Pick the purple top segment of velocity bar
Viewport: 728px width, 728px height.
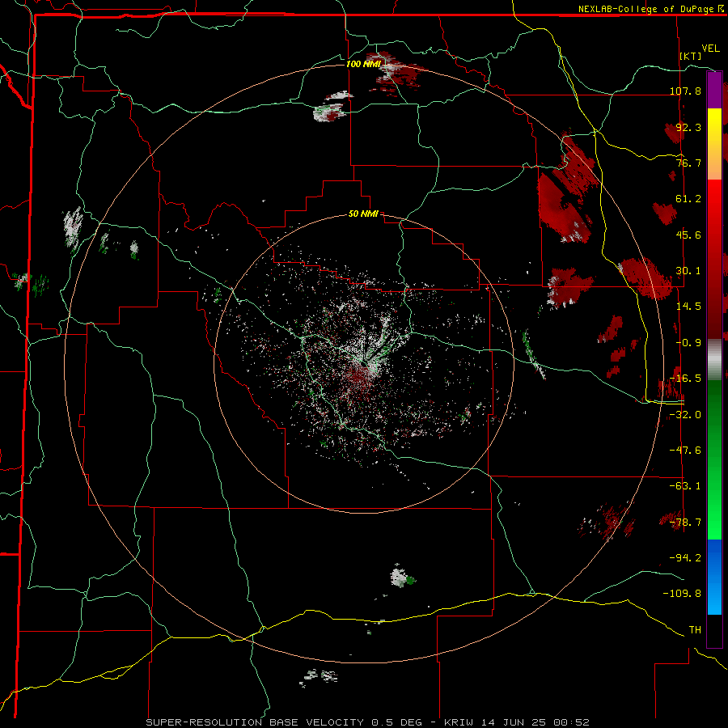[714, 90]
